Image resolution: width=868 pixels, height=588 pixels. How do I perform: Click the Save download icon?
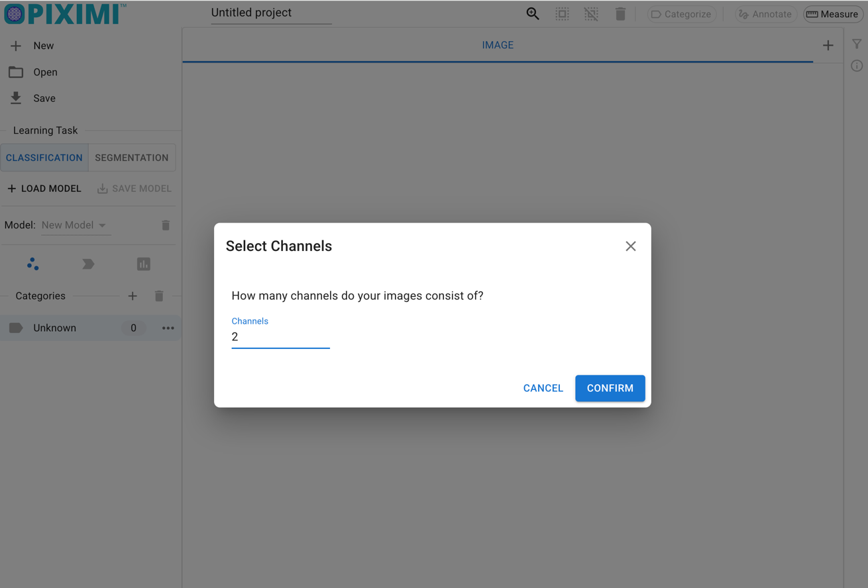pyautogui.click(x=16, y=98)
